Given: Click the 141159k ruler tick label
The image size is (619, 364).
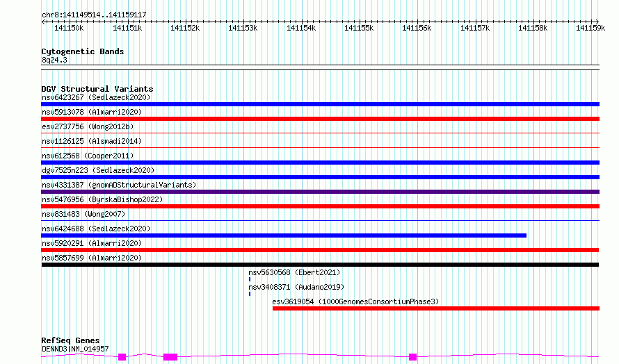Looking at the screenshot, I should point(590,28).
